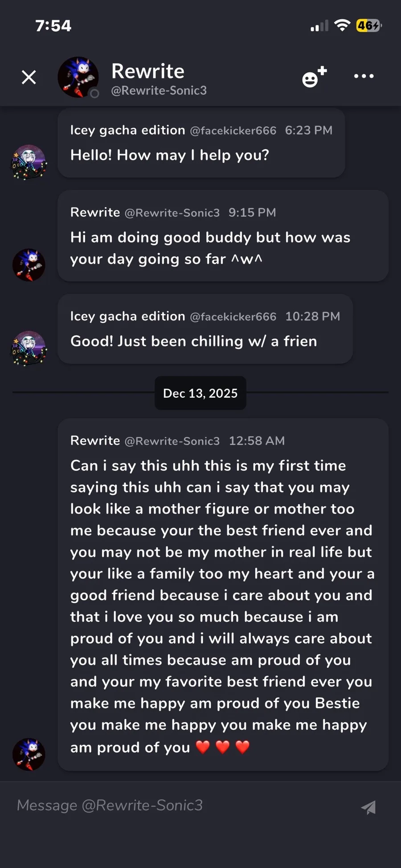Tap the @Rewrite-Sonic3 handle in the header

(159, 91)
